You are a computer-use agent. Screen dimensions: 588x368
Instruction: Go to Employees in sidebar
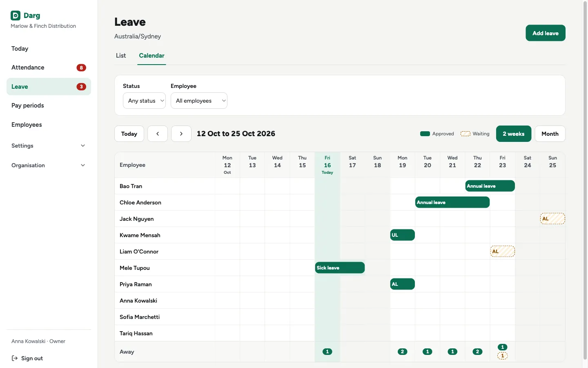point(49,125)
